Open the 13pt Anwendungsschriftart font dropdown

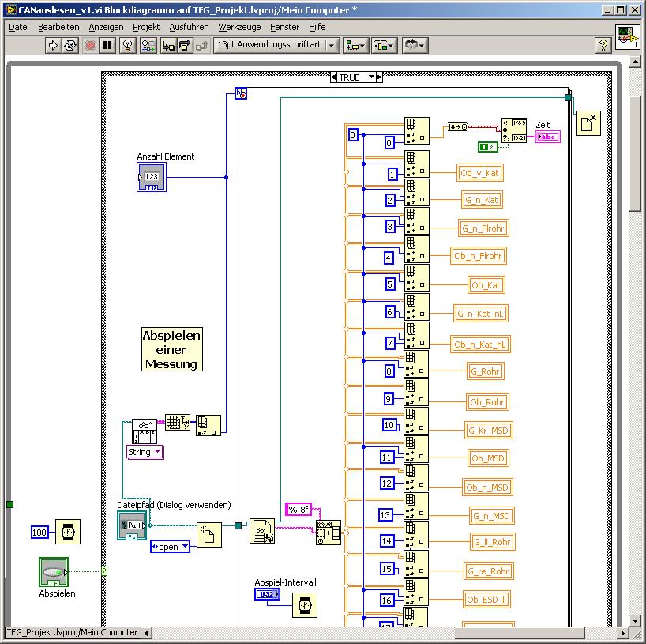[276, 45]
